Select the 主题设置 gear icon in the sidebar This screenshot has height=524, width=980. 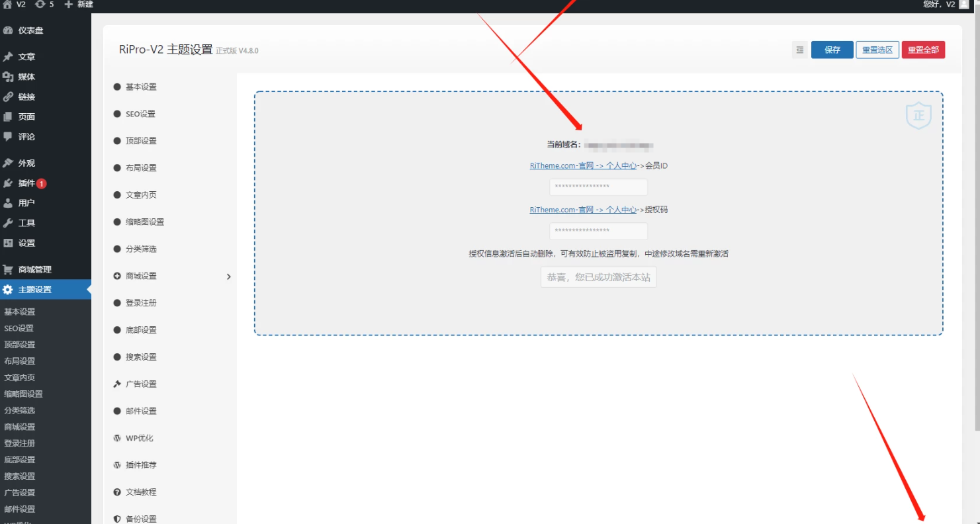pyautogui.click(x=8, y=289)
